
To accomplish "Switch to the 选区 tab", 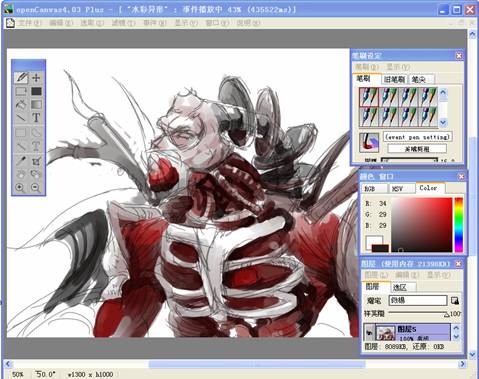I will [403, 287].
